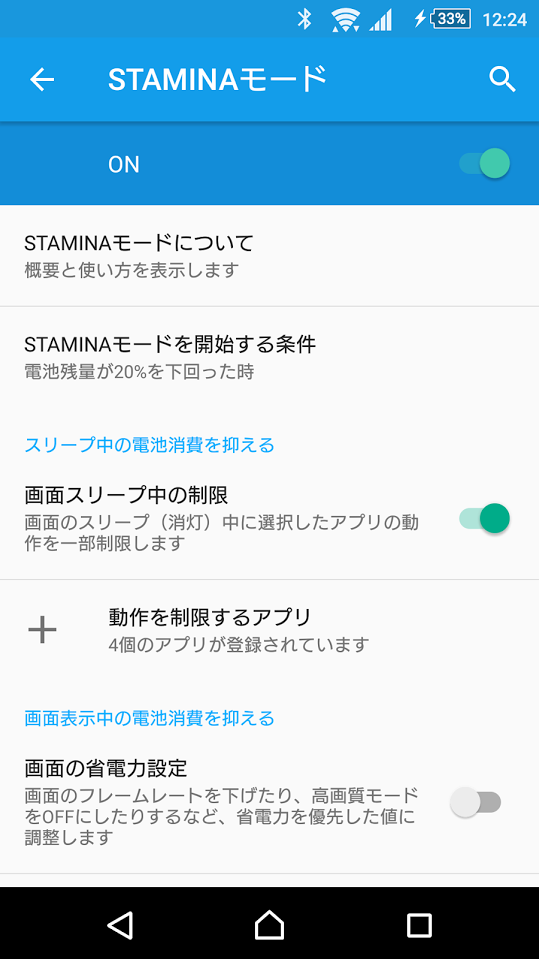Tap the Android back navigation button
Viewport: 539px width, 959px height.
[x=120, y=924]
